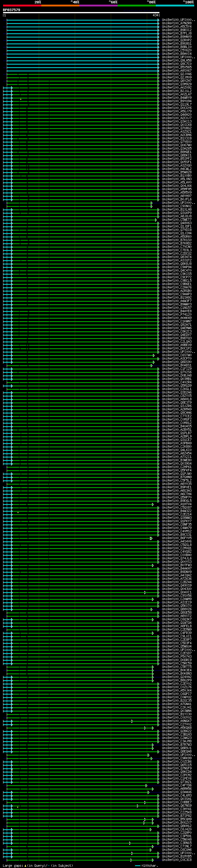The height and width of the screenshot is (868, 197).
Task: Select the UniRef100_B4WRY9 label
Action: pos(177,98)
